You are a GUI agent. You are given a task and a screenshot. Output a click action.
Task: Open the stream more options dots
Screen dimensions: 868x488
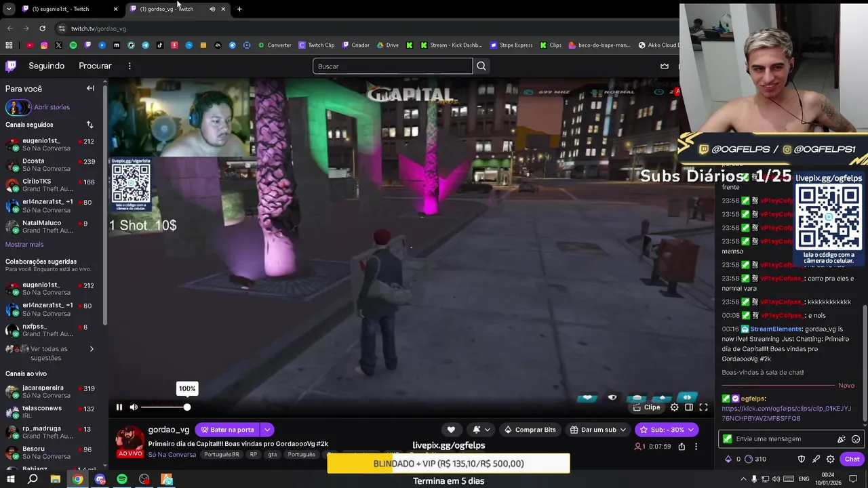coord(696,447)
